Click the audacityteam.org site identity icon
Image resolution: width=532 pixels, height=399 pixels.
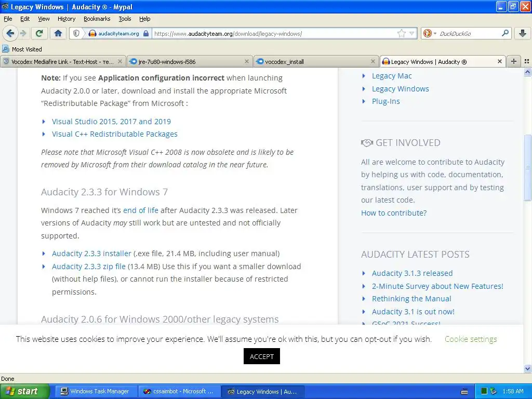[92, 33]
